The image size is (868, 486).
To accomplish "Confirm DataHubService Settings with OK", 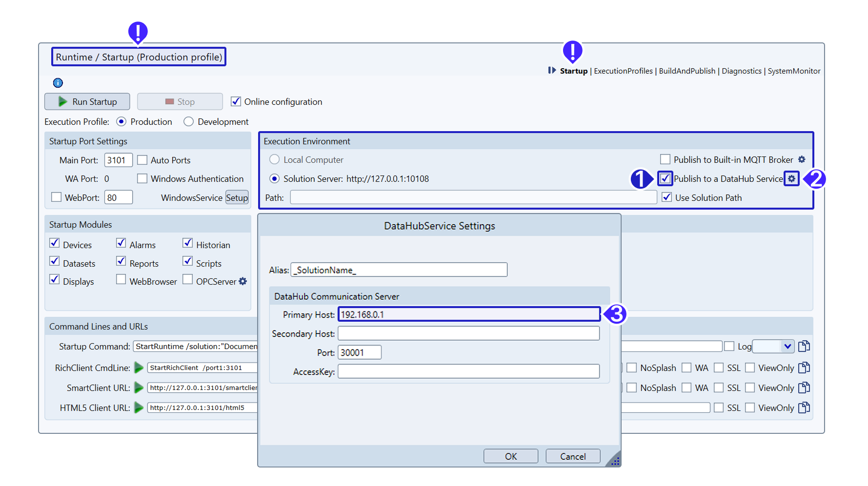I will (511, 456).
